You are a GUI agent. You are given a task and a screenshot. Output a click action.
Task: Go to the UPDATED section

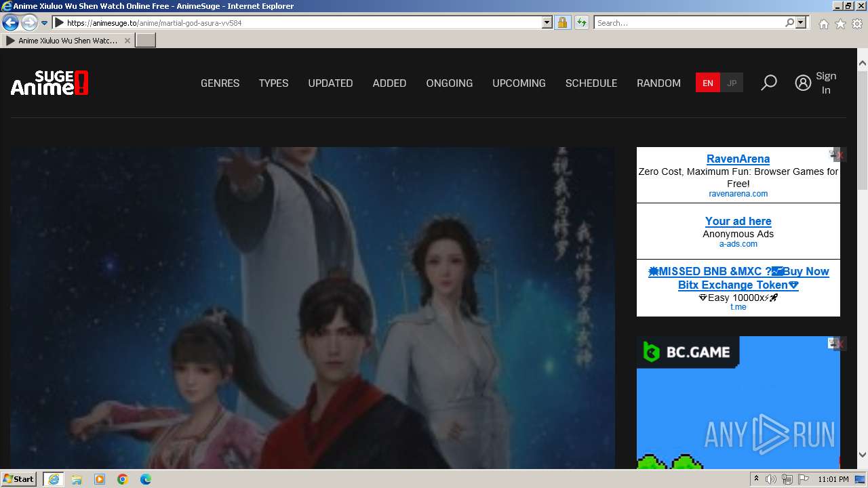point(330,83)
